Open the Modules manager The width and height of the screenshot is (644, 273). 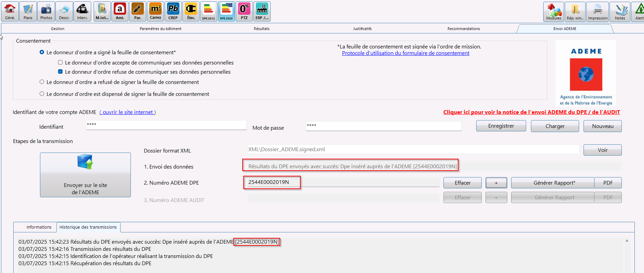pyautogui.click(x=553, y=12)
